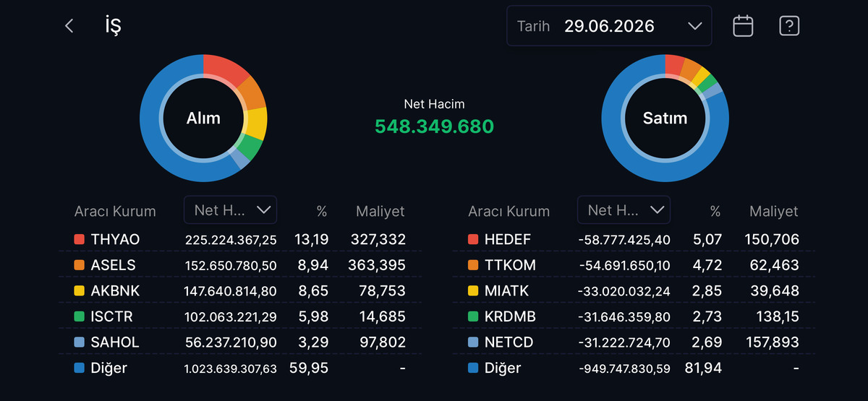Open the calendar date picker icon
Image resolution: width=868 pixels, height=401 pixels.
[743, 26]
